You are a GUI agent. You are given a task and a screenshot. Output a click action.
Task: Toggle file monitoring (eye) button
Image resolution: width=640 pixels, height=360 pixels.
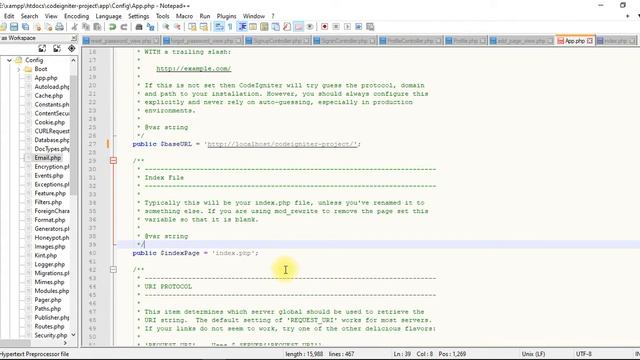310,27
